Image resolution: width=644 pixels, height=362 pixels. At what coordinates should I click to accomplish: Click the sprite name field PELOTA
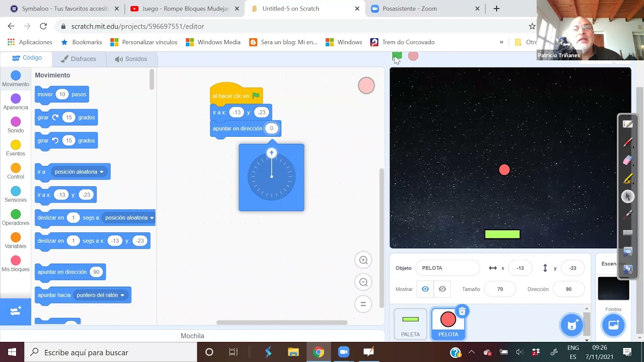click(x=448, y=268)
